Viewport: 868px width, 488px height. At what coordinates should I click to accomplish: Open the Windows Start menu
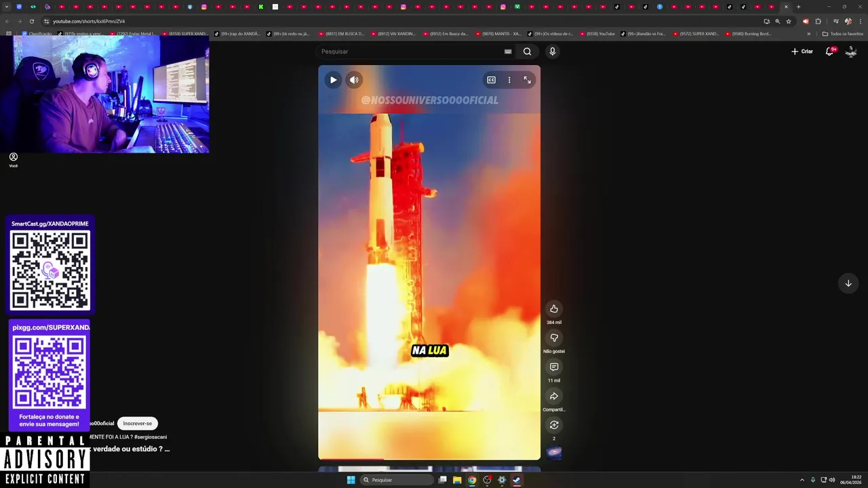click(x=351, y=480)
